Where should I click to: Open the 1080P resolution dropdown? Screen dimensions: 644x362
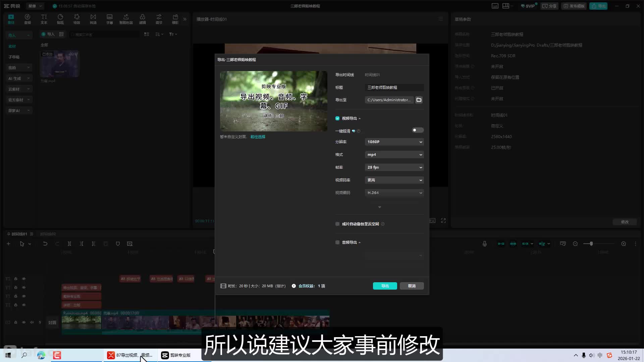pos(394,142)
